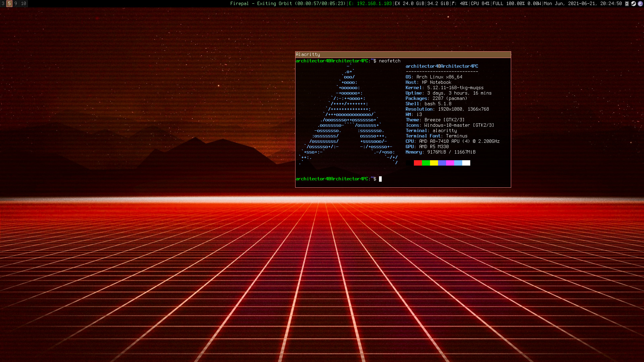Click the 192.168.1.103 ethernet status
644x362 pixels.
[x=370, y=4]
